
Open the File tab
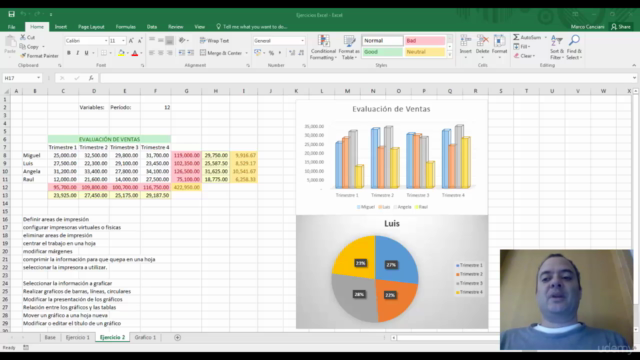(x=11, y=27)
